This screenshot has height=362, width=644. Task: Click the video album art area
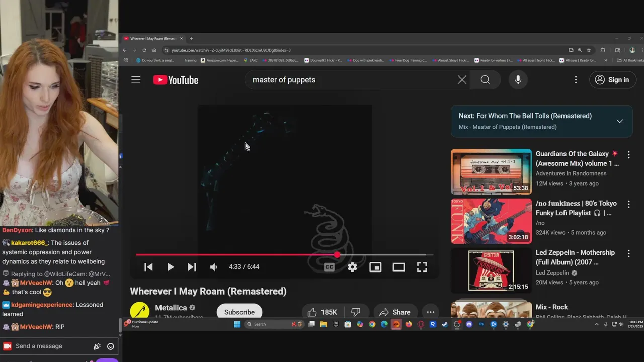click(284, 178)
